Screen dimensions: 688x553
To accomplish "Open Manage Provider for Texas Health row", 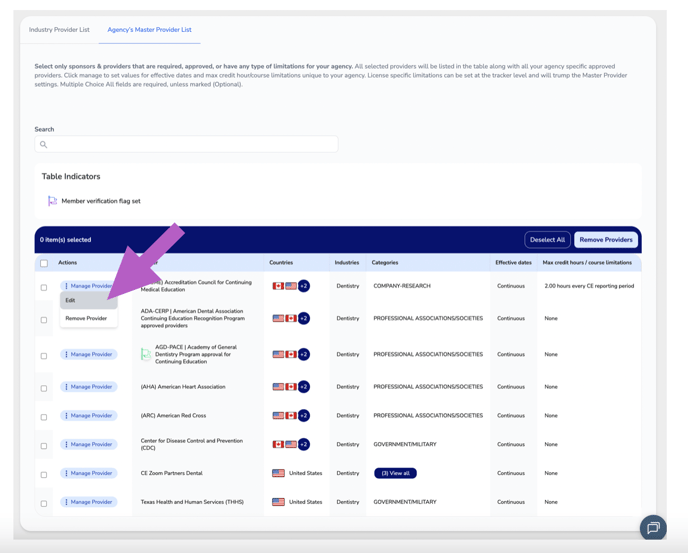I will click(x=89, y=502).
